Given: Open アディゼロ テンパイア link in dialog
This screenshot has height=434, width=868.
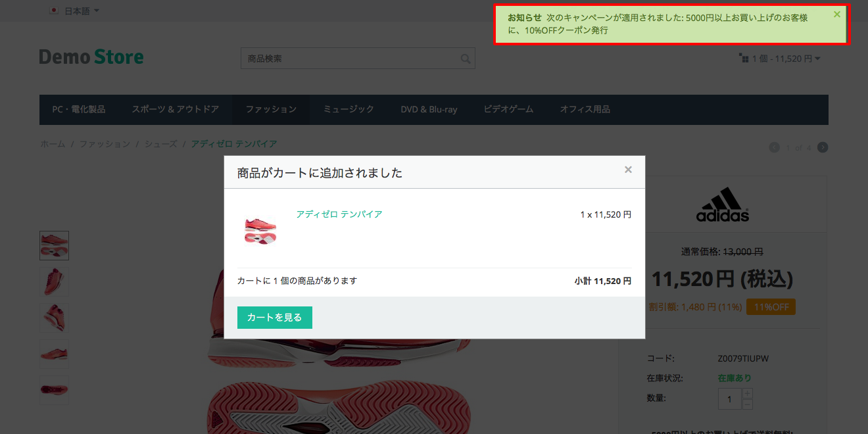Looking at the screenshot, I should click(x=339, y=214).
